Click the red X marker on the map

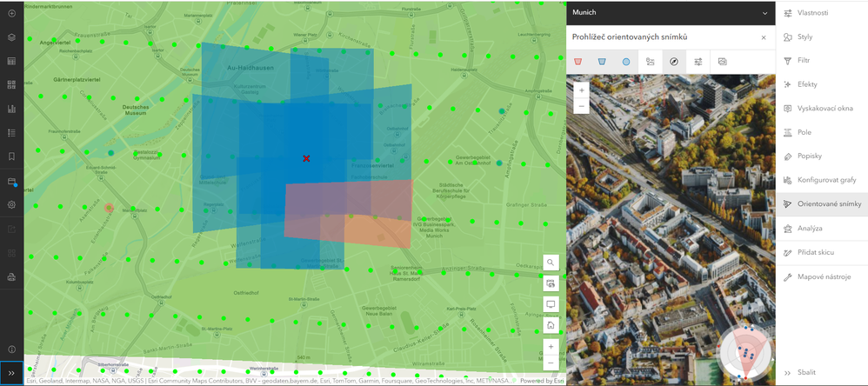click(306, 159)
